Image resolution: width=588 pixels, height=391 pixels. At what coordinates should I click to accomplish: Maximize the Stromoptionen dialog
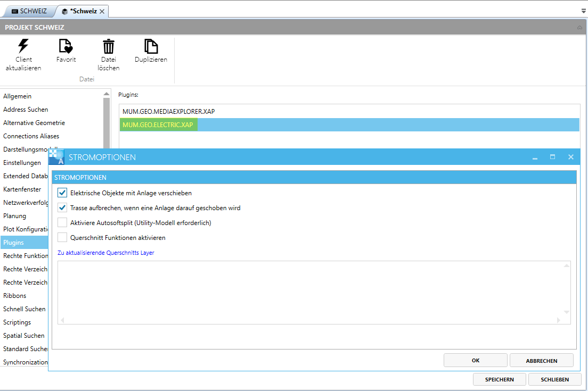point(552,157)
